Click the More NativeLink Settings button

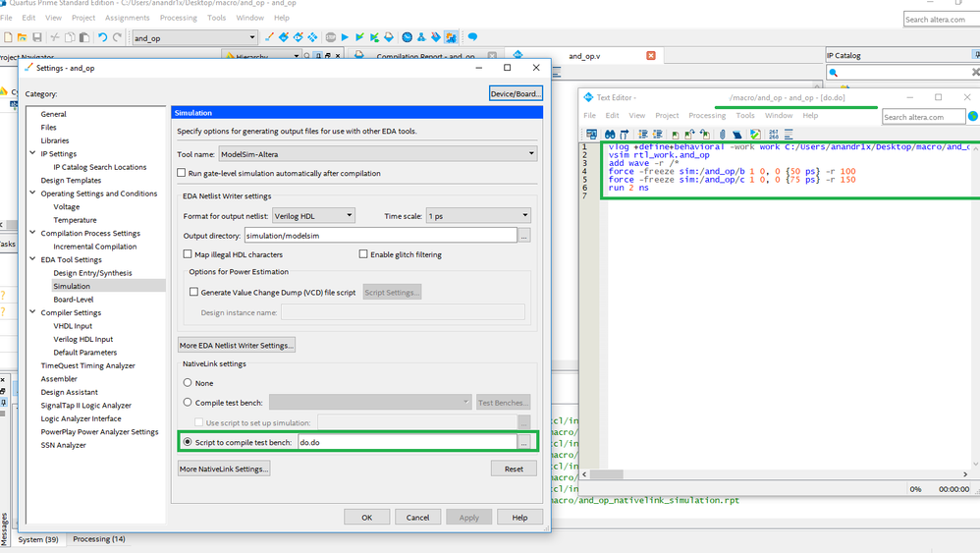coord(224,469)
